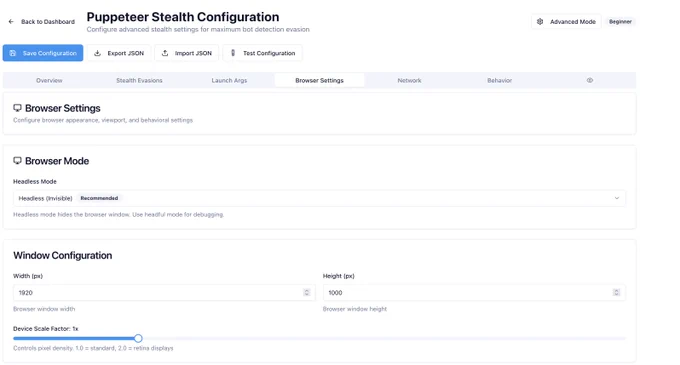
Task: Open the Launch Args tab
Action: [x=229, y=80]
